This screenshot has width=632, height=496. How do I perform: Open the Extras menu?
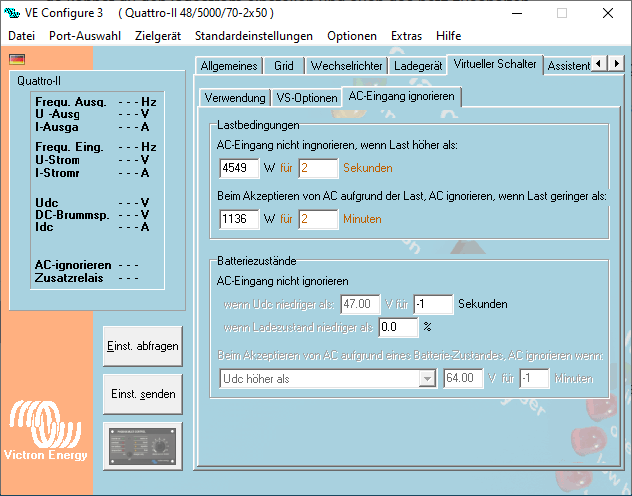tap(406, 36)
